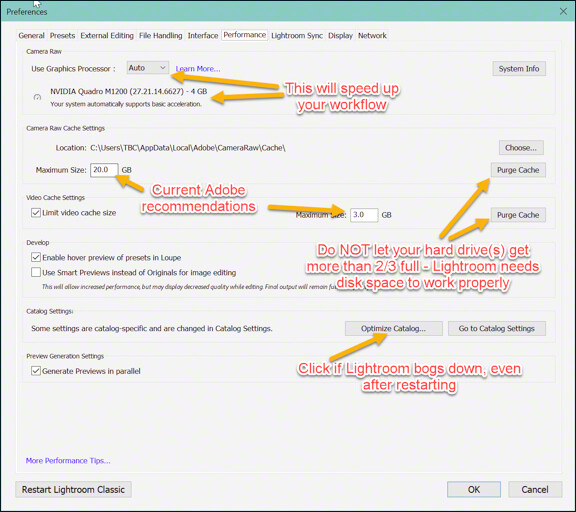The width and height of the screenshot is (576, 512).
Task: Disable hover preview of presets in Loupe
Action: (x=36, y=257)
